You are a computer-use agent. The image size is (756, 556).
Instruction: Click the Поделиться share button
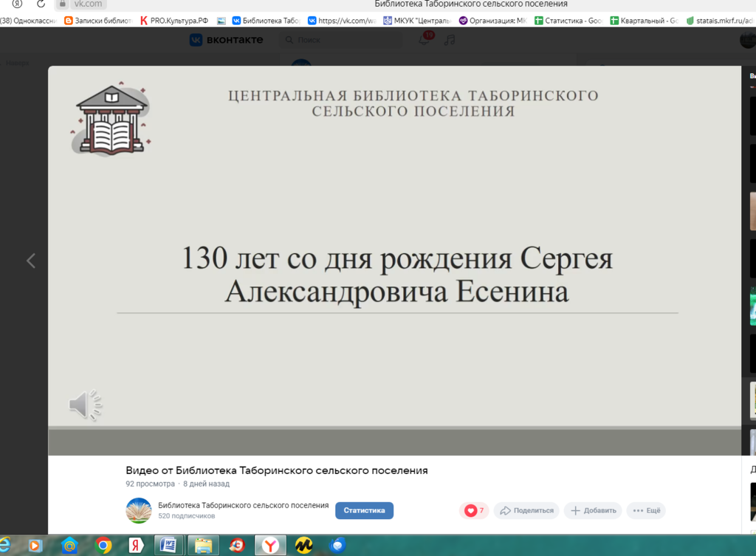click(x=526, y=510)
